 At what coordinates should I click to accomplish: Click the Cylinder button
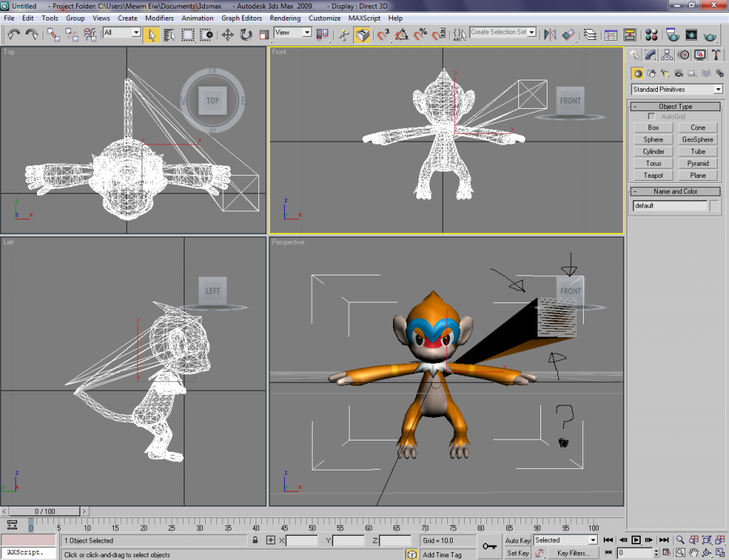654,152
